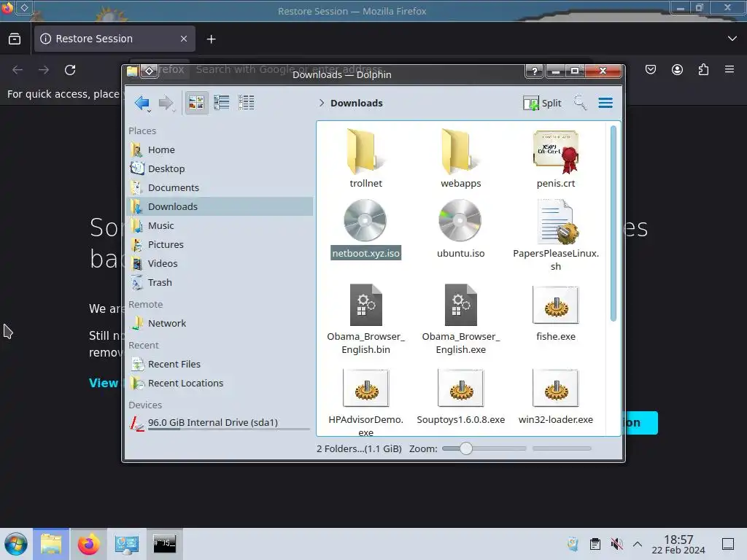Viewport: 747px width, 560px height.
Task: Click Dolphin file view vertical scrollbar
Action: click(613, 224)
